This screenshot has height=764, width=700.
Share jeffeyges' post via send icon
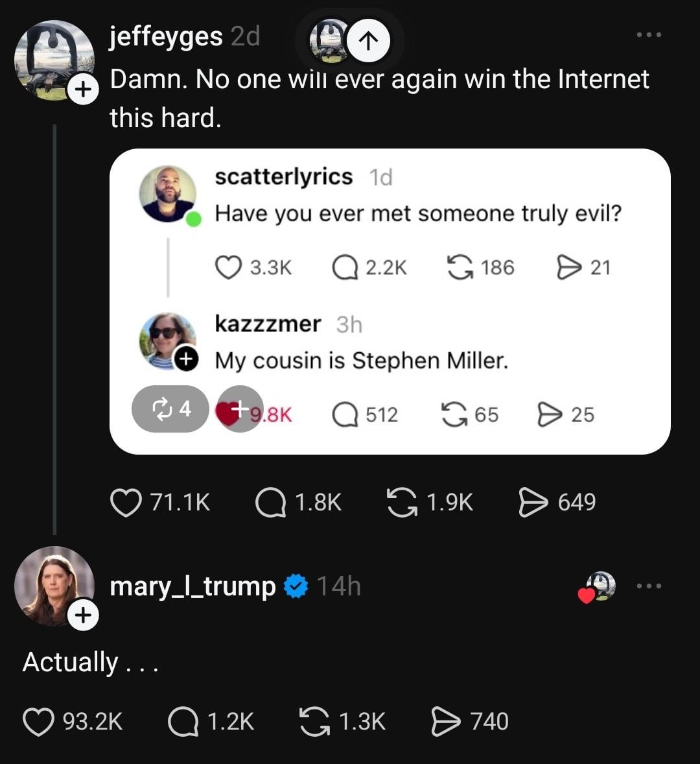(x=533, y=503)
